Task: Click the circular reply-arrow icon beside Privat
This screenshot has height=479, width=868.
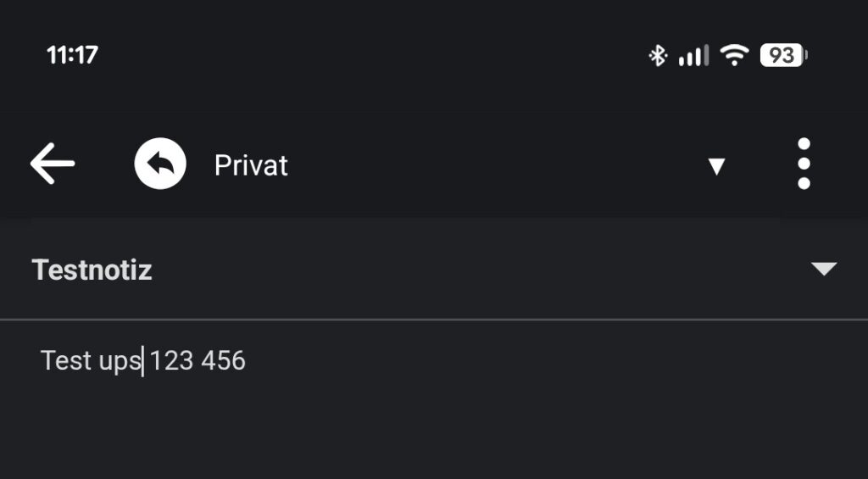Action: [x=160, y=164]
